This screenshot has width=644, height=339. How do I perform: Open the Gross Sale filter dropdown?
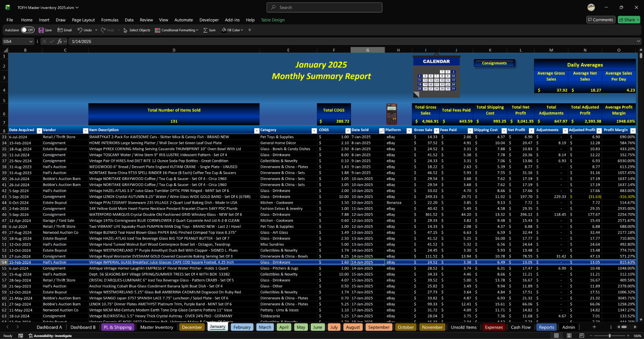coord(436,131)
